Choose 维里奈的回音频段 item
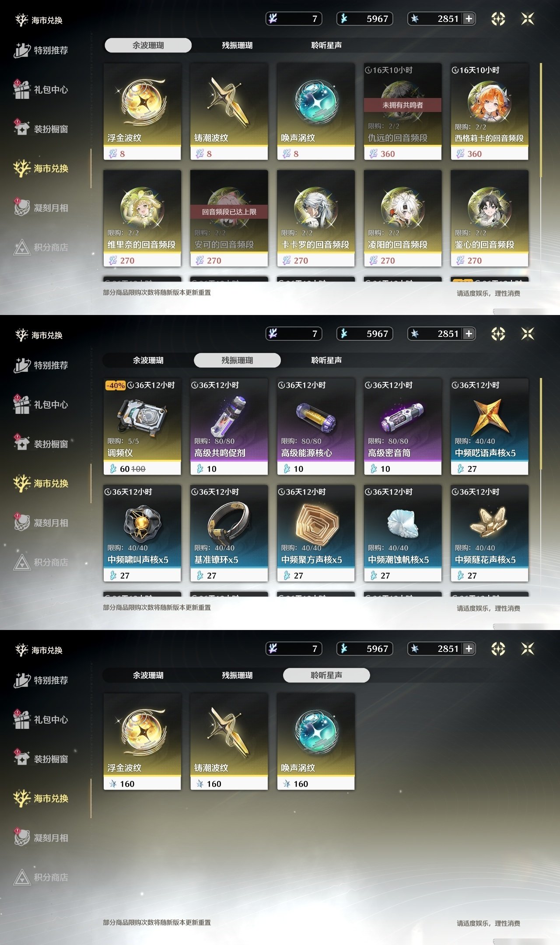Viewport: 560px width, 945px height. [x=142, y=218]
